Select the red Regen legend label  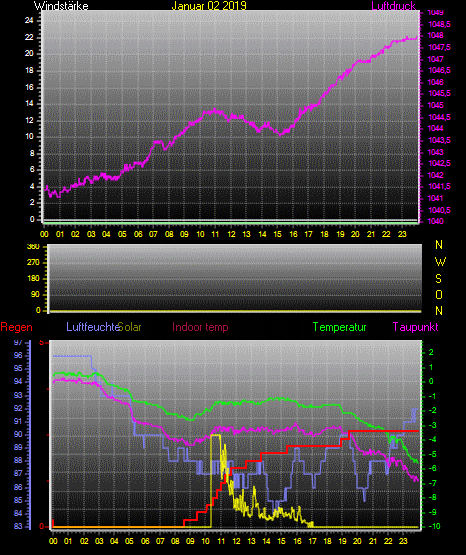tap(16, 327)
